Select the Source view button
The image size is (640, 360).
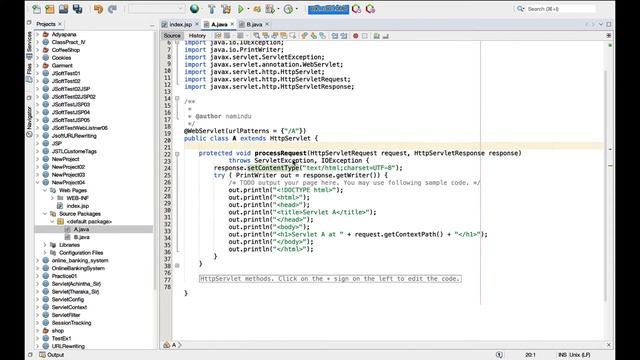click(x=172, y=36)
